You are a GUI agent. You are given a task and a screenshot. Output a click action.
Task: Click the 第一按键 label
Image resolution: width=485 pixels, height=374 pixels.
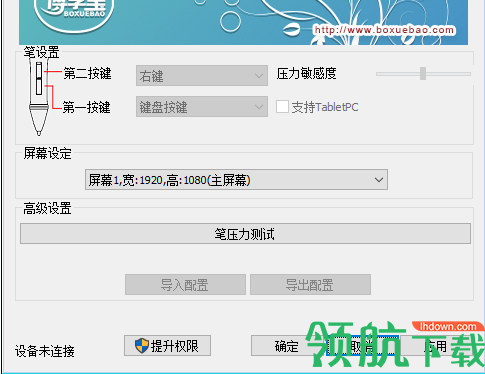[87, 107]
